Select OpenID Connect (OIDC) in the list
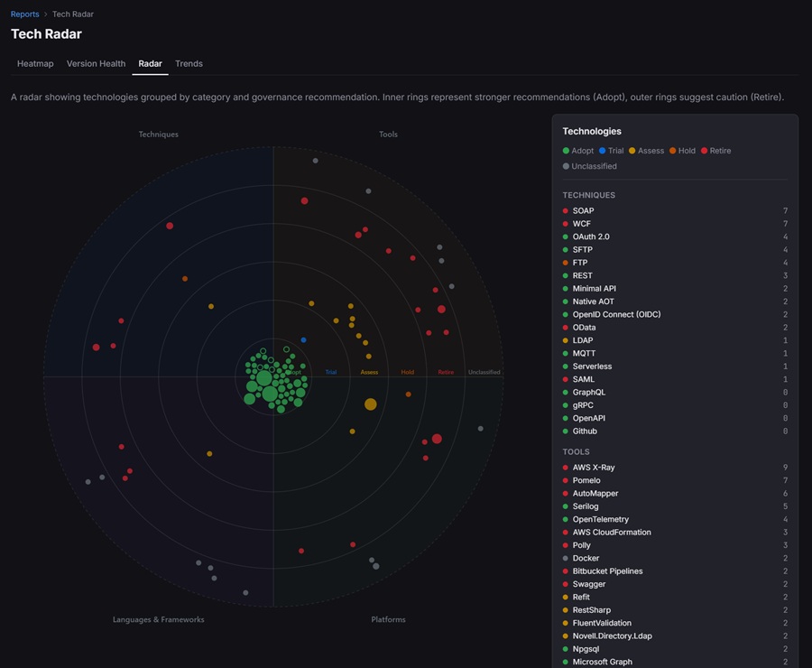The height and width of the screenshot is (668, 812). (675, 314)
